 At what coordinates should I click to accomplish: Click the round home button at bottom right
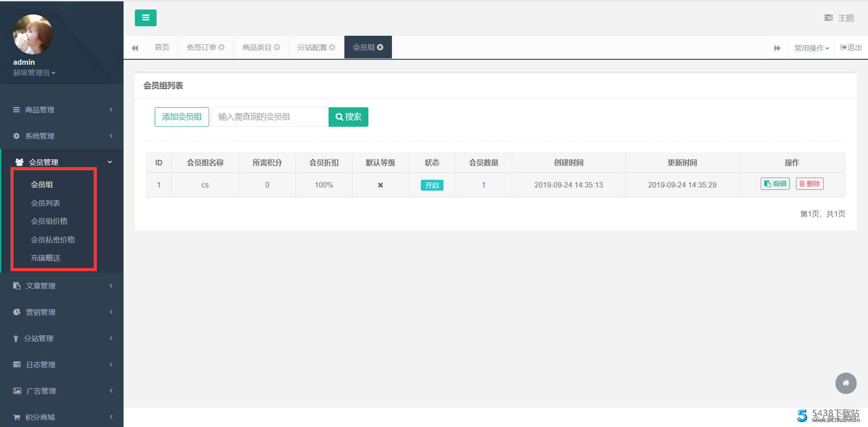click(x=845, y=383)
